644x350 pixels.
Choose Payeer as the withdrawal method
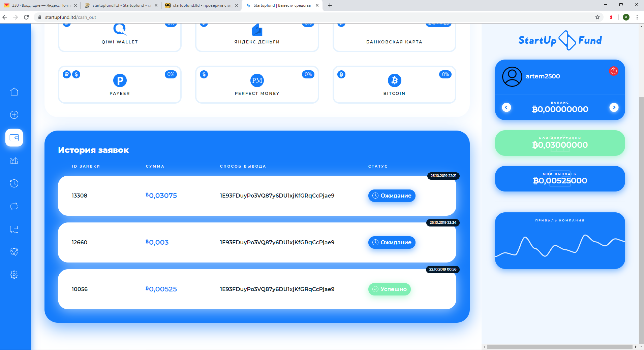(120, 84)
